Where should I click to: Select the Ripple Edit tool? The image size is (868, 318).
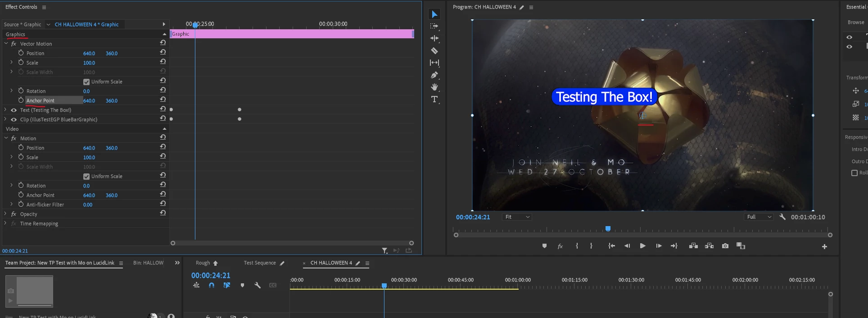pos(434,38)
